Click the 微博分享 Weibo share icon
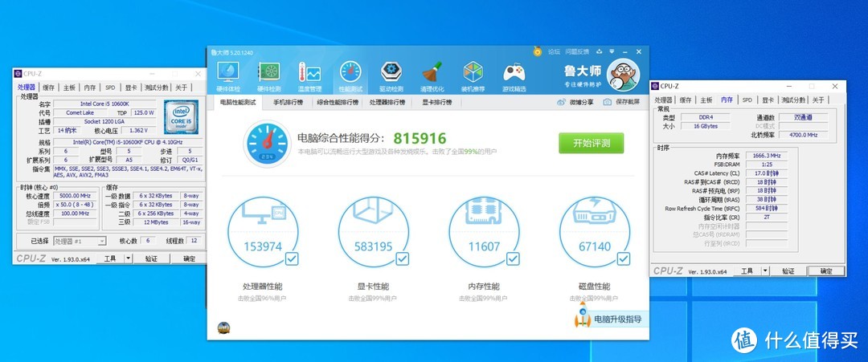868x362 pixels. (561, 102)
